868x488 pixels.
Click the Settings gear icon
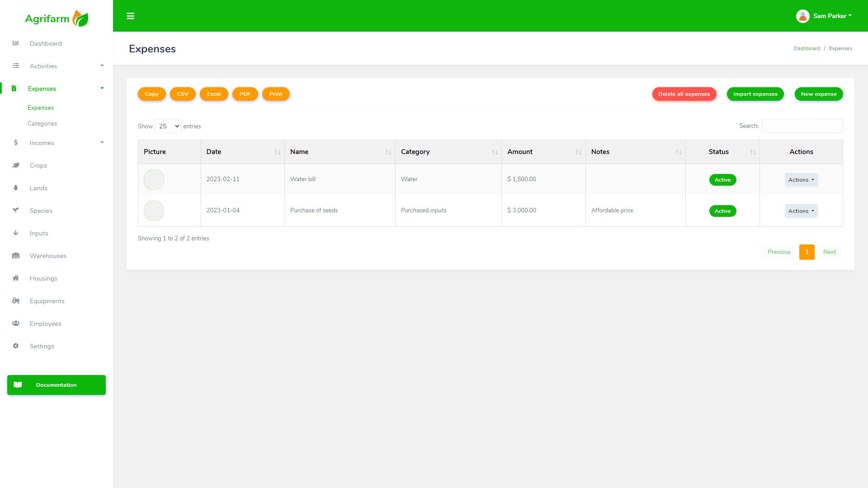tap(16, 346)
